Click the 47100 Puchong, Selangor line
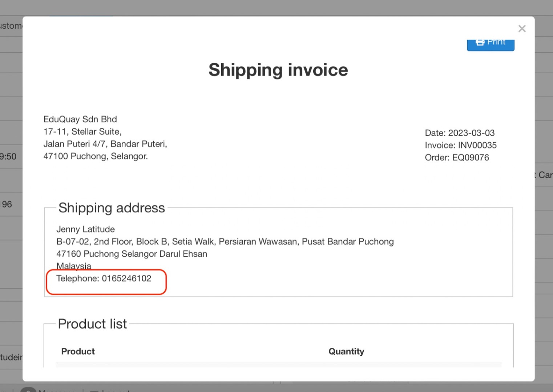Viewport: 553px width, 392px height. [95, 156]
